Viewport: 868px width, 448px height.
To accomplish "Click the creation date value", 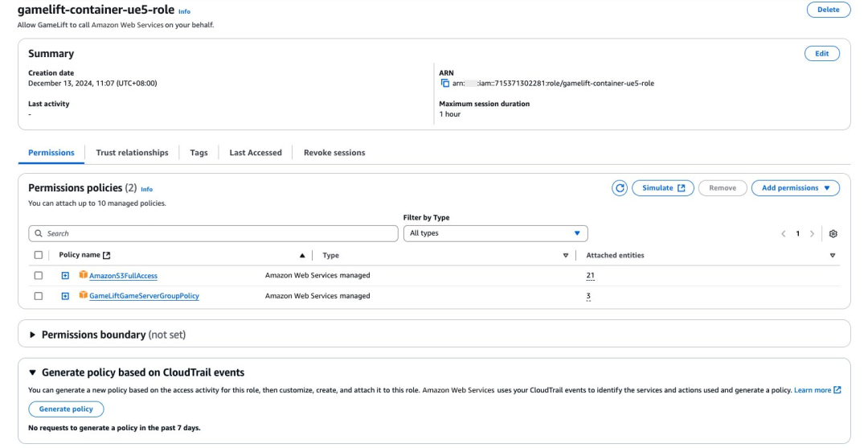I will pyautogui.click(x=92, y=84).
